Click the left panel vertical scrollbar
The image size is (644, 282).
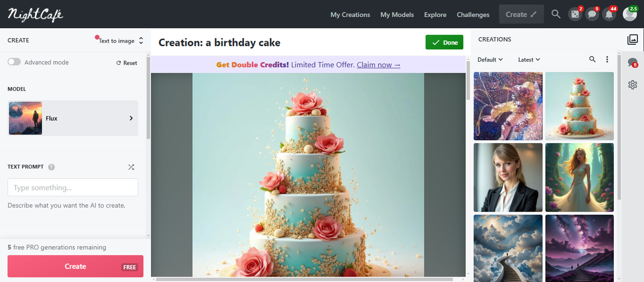pos(148,98)
